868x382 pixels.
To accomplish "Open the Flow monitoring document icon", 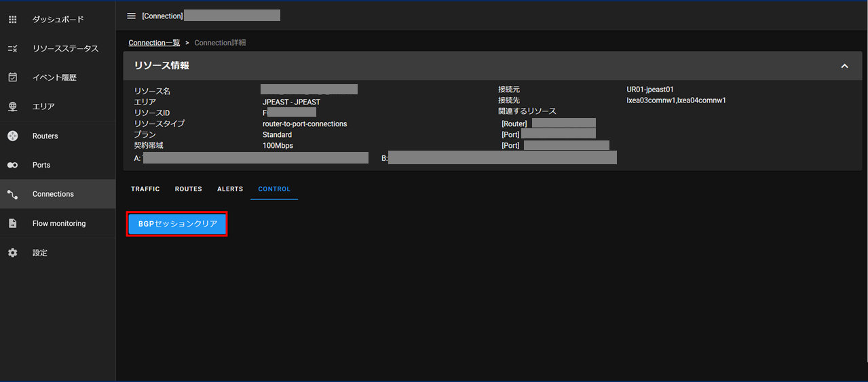I will tap(12, 223).
